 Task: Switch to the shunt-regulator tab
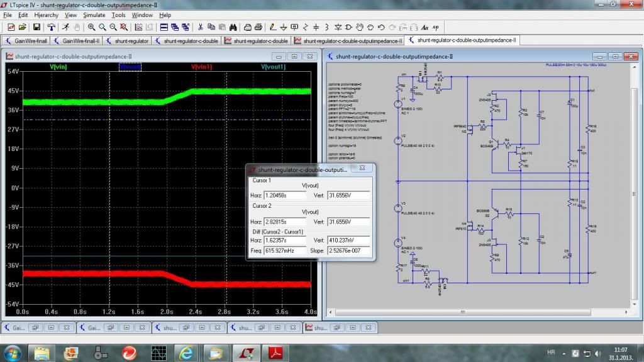tap(128, 41)
